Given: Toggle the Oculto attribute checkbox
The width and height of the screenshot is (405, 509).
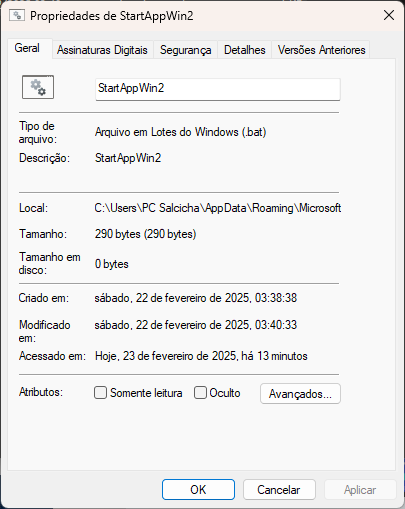Looking at the screenshot, I should click(x=200, y=393).
